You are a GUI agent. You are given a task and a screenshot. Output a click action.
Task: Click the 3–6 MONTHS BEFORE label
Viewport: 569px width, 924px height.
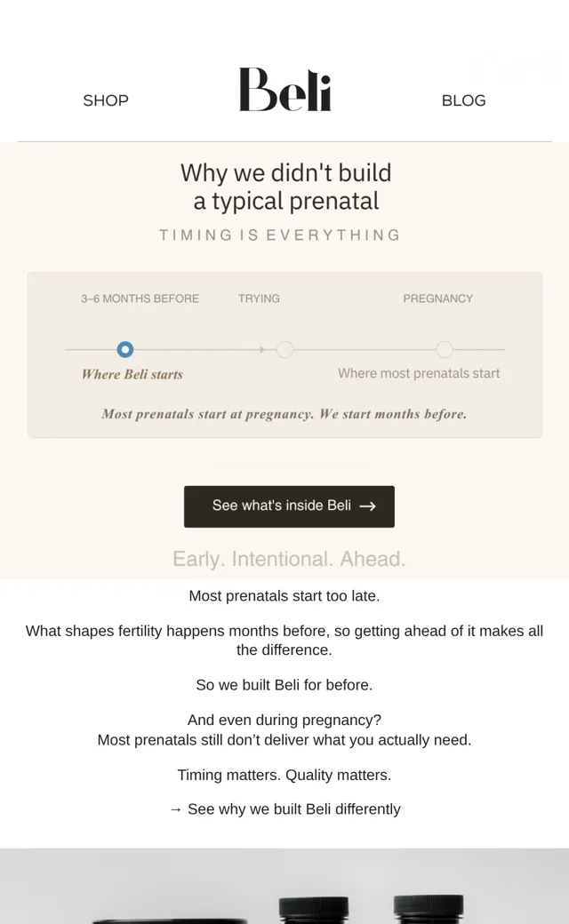point(140,299)
